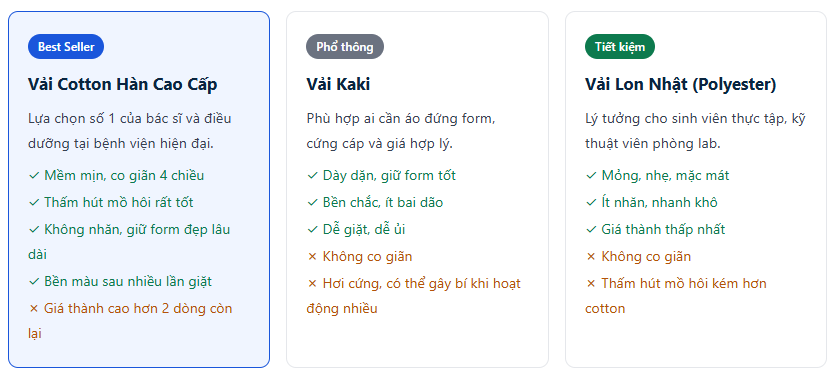Viewport: 840px width, 378px height.
Task: Click checkmark next to Thấm hút mồ hôi rất tốt
Action: [34, 202]
